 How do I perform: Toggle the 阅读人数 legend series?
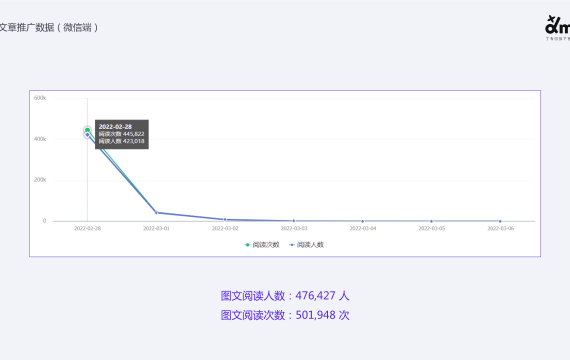(306, 245)
